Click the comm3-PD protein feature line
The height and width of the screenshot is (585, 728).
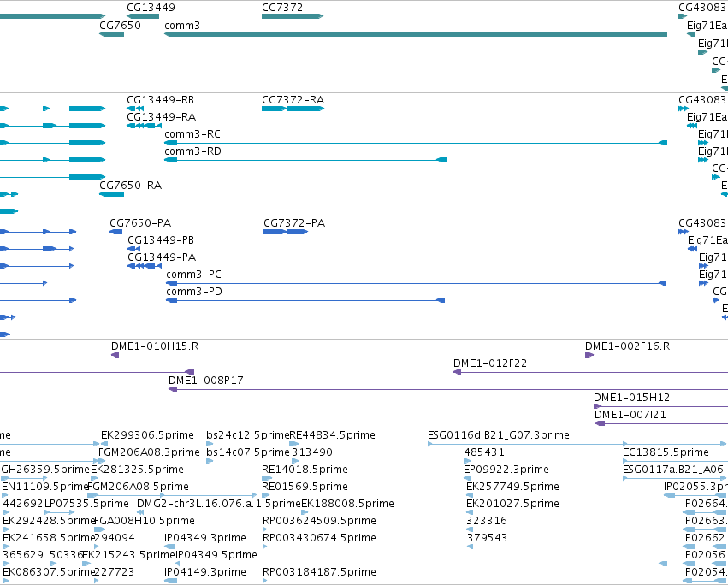[306, 300]
